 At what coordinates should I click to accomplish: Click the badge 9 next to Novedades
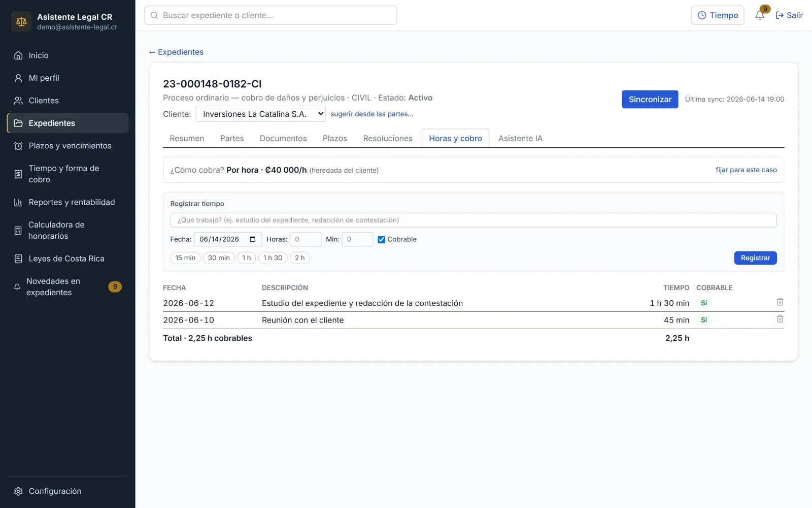115,287
